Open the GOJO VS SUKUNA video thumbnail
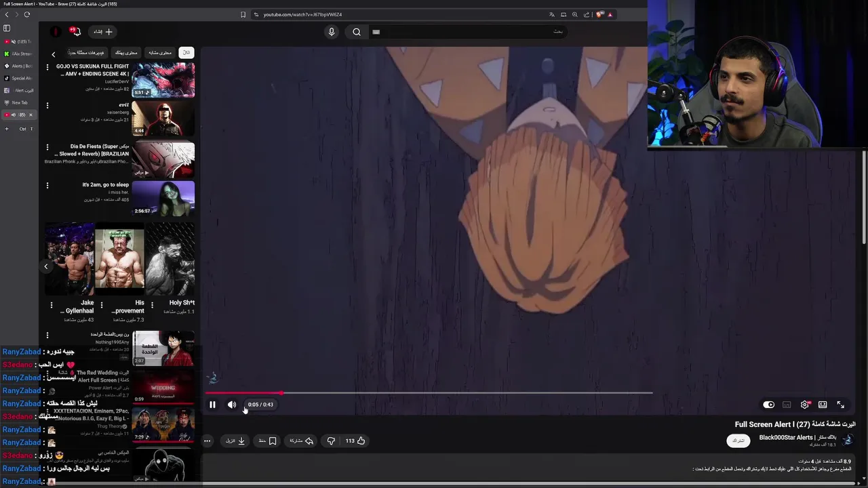 click(x=163, y=80)
